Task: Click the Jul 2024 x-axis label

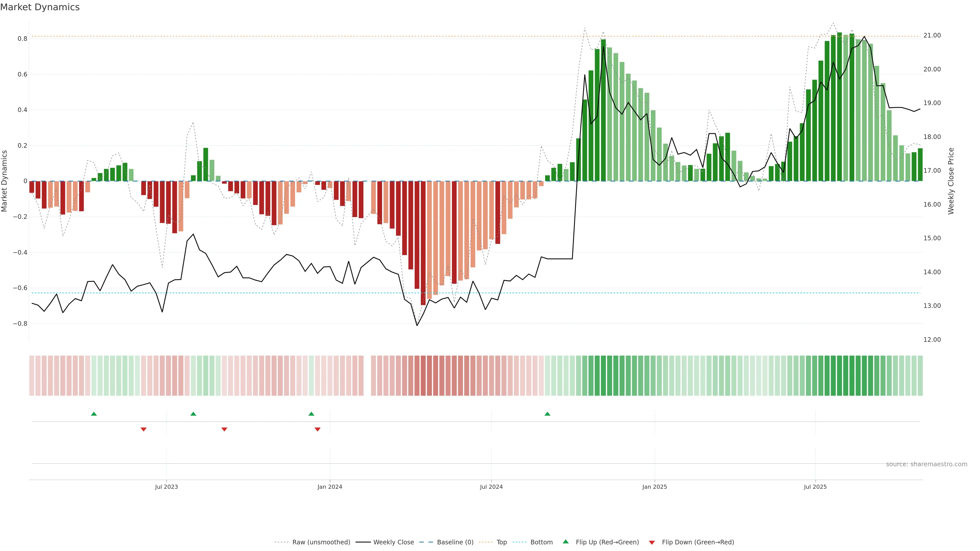Action: [x=491, y=487]
